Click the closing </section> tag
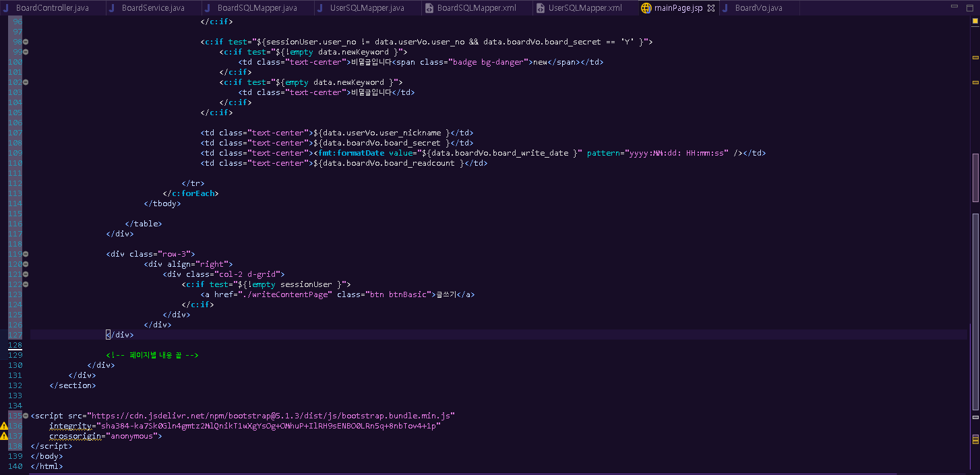The image size is (980, 475). pos(73,385)
